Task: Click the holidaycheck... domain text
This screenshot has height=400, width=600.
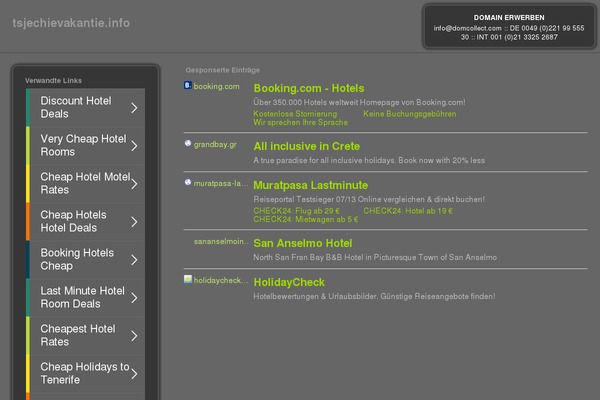Action: pyautogui.click(x=221, y=281)
